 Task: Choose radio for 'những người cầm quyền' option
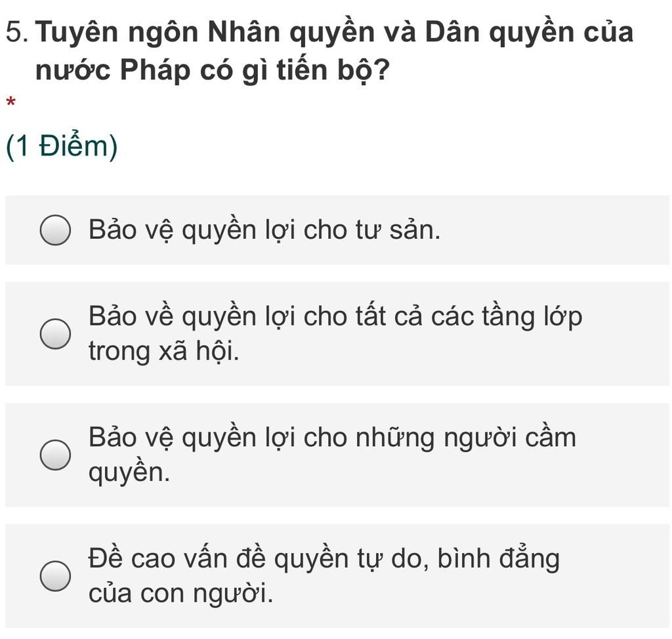tap(56, 455)
